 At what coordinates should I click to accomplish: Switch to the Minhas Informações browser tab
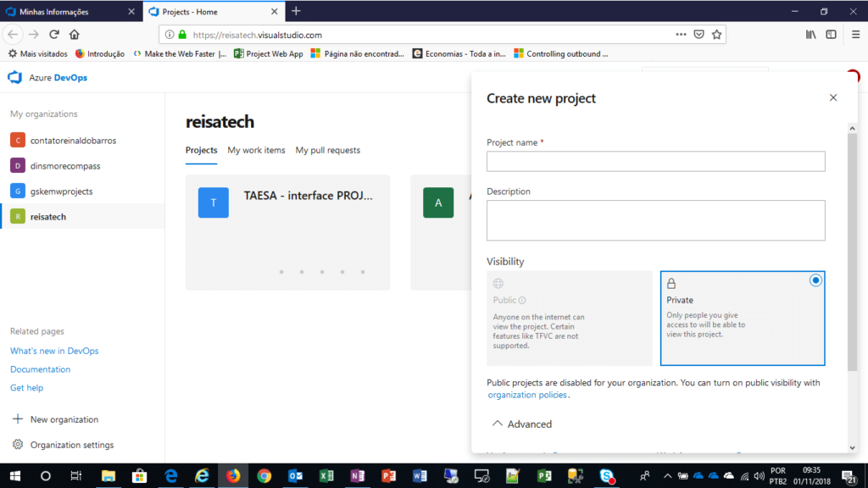[71, 12]
